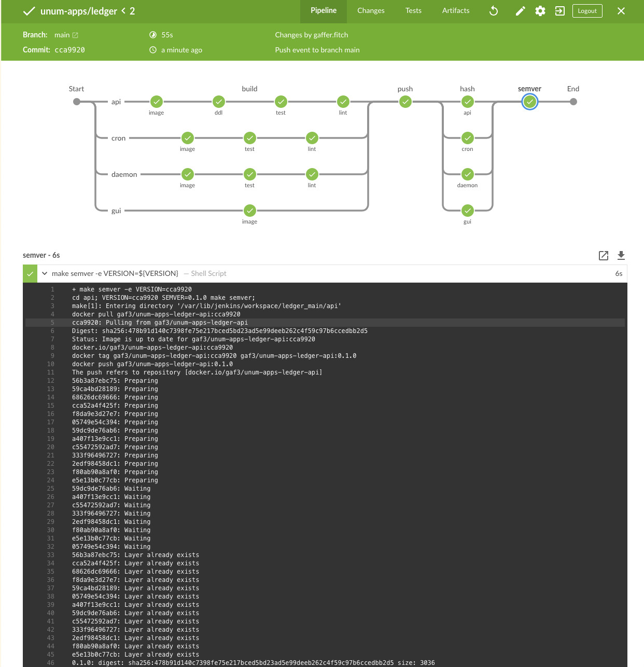644x667 pixels.
Task: Select the hash gui stage node
Action: (x=468, y=211)
